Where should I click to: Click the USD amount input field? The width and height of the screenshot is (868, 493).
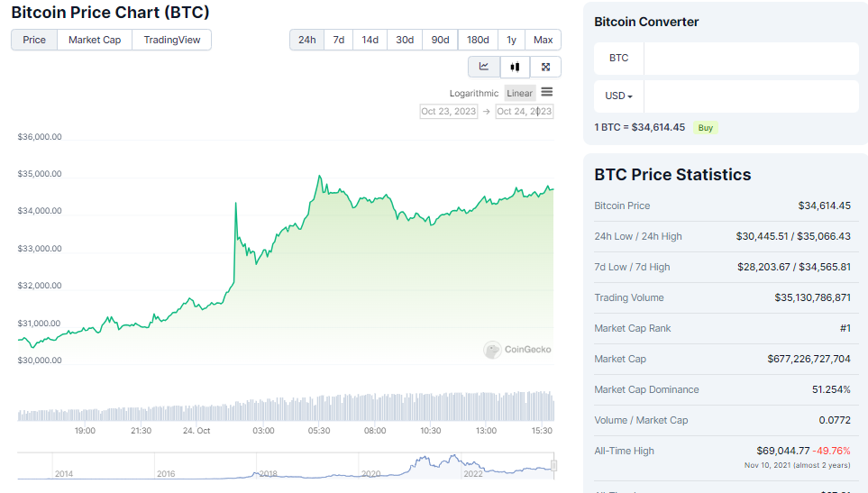(x=749, y=96)
